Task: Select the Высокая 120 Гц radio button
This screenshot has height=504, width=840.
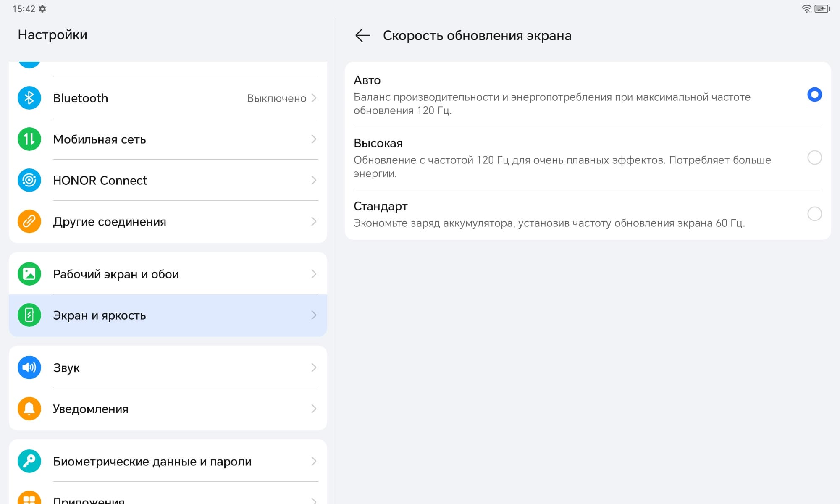Action: click(x=814, y=157)
